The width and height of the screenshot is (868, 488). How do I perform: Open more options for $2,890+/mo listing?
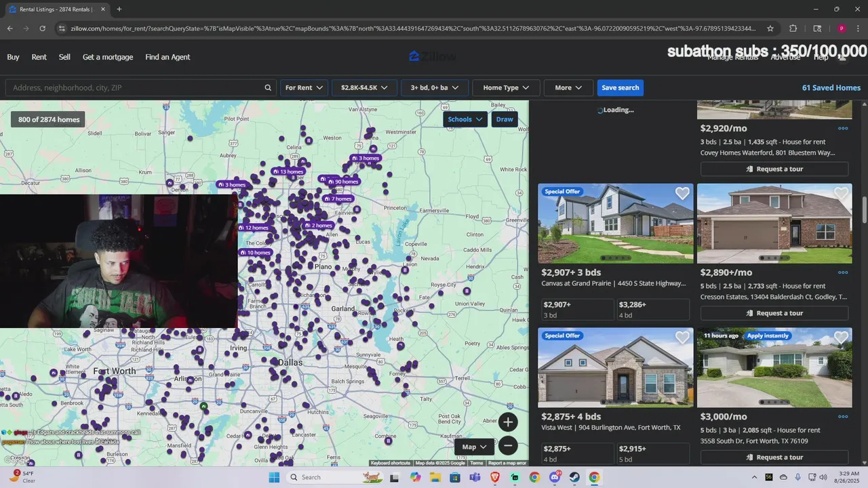point(843,272)
